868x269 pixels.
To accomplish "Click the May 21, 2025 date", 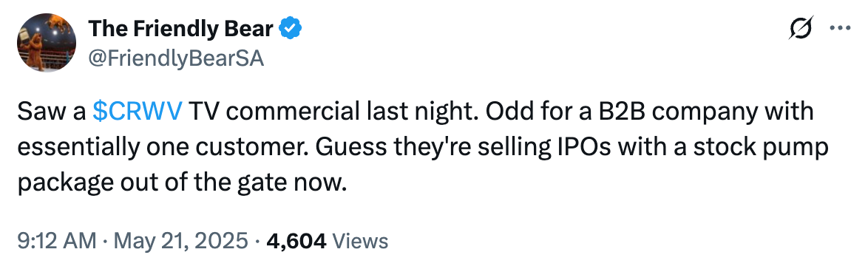I will coord(175,241).
